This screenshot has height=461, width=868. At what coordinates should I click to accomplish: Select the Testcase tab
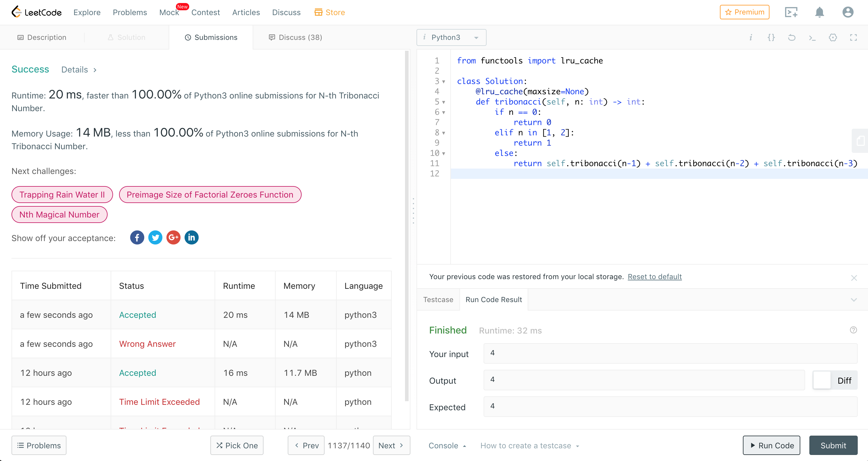tap(438, 299)
